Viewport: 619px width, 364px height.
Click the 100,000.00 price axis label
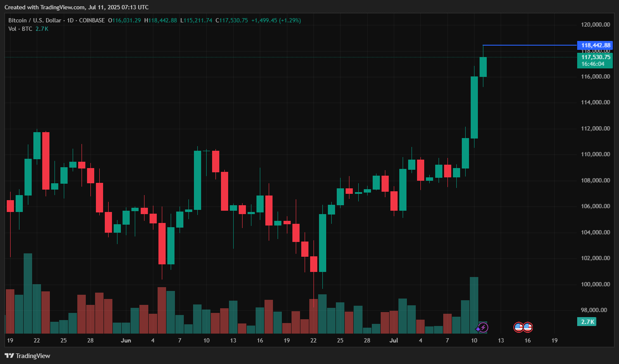pos(595,284)
